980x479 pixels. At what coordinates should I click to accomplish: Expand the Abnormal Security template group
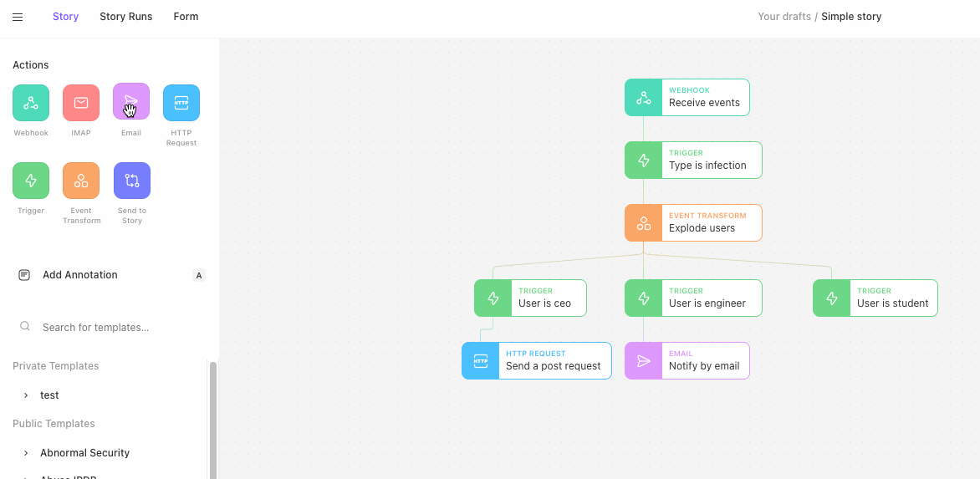pyautogui.click(x=26, y=453)
